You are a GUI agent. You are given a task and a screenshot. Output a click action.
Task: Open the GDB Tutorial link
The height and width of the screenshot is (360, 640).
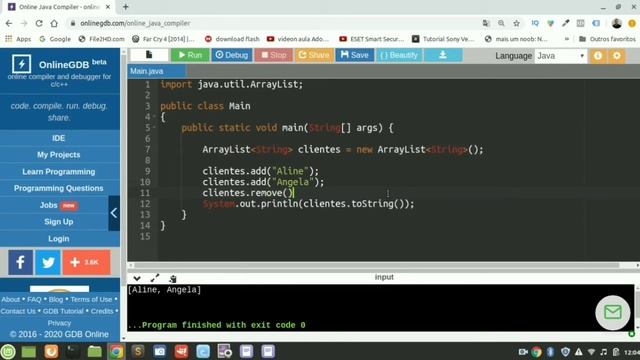pos(63,311)
